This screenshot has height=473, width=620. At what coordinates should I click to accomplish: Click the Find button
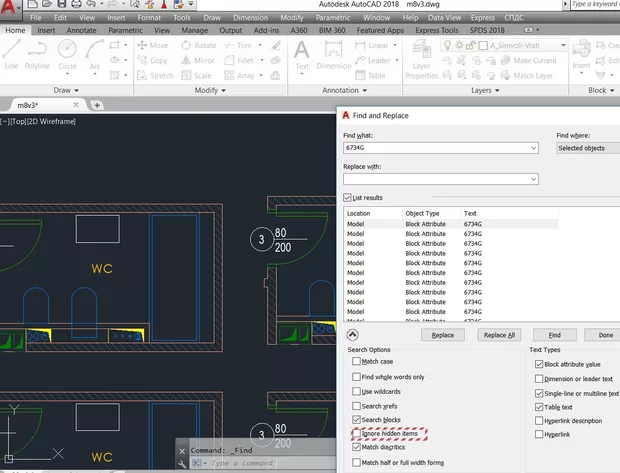(554, 335)
